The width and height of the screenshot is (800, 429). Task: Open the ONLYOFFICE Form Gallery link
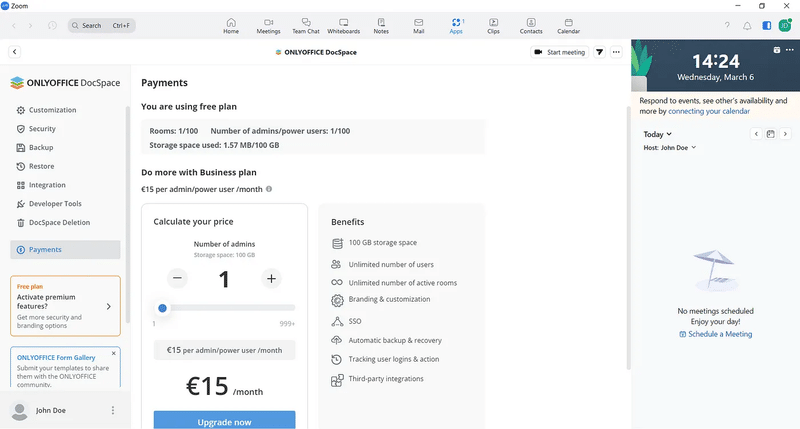pos(56,358)
